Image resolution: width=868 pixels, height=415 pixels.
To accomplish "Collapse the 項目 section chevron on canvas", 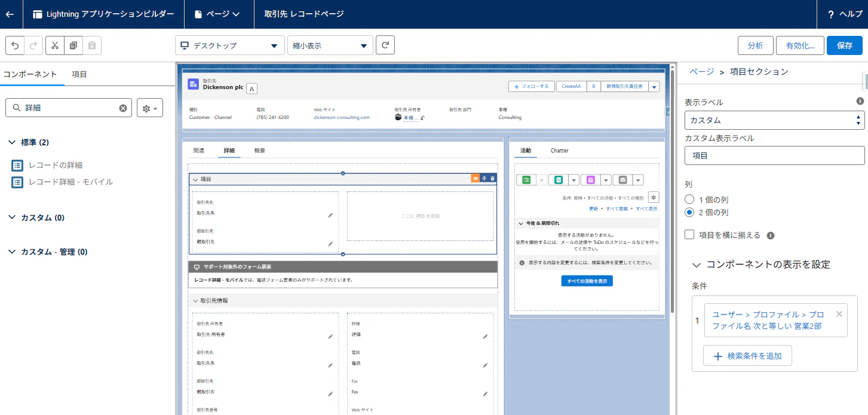I will point(195,179).
